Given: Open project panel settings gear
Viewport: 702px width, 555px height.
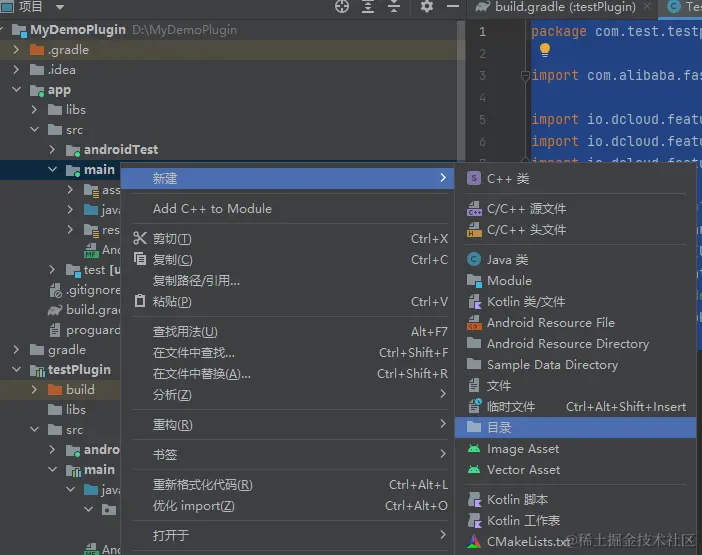Looking at the screenshot, I should pos(427,7).
